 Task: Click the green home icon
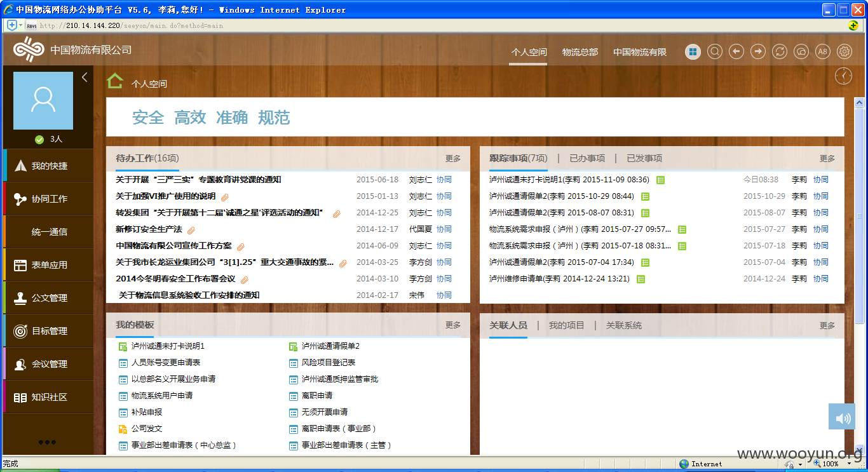(x=115, y=81)
